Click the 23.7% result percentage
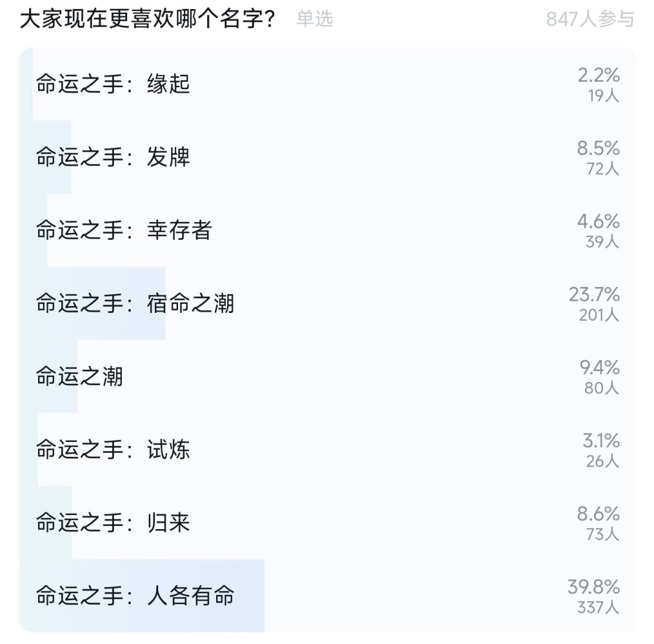Screen dimensions: 654x644 [594, 295]
